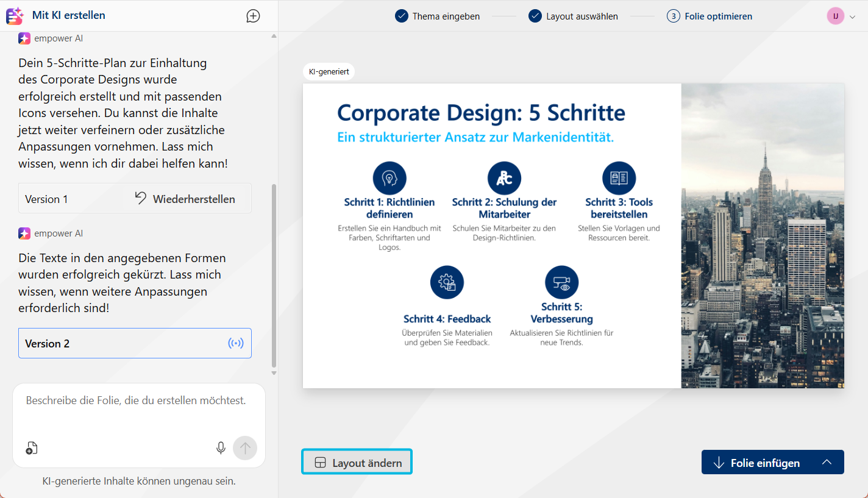Go to Layout auswählen step
The width and height of the screenshot is (868, 498).
(573, 16)
